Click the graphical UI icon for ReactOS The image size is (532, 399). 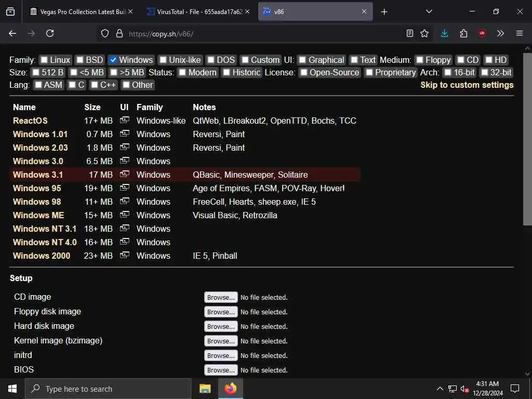coord(125,120)
